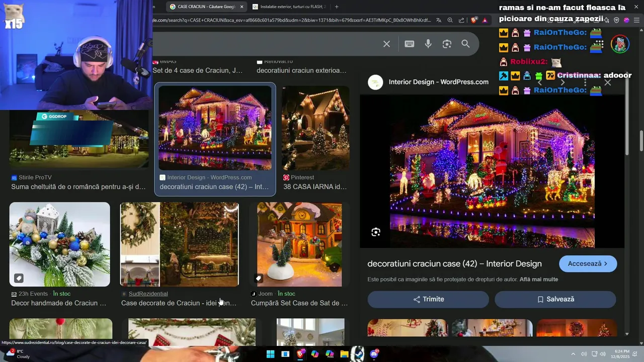The height and width of the screenshot is (362, 644).
Task: Open the Joom Cumpără Set Case de Sat result
Action: 299,303
